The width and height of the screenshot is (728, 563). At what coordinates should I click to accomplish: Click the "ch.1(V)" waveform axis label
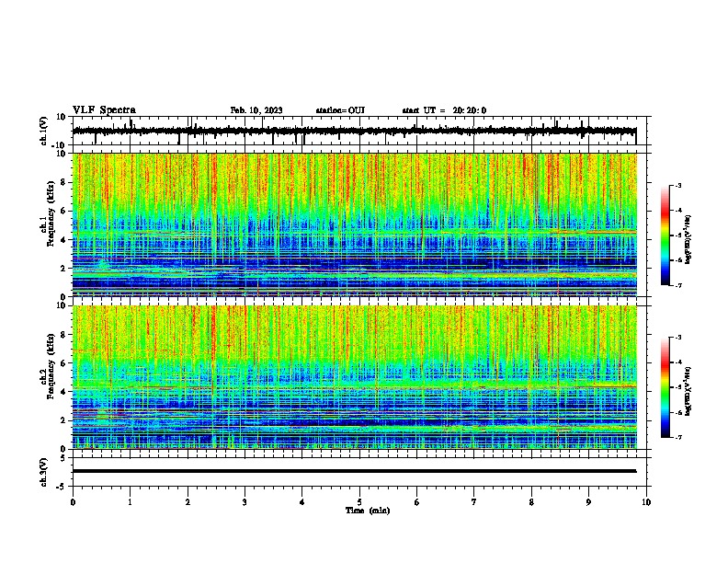44,131
